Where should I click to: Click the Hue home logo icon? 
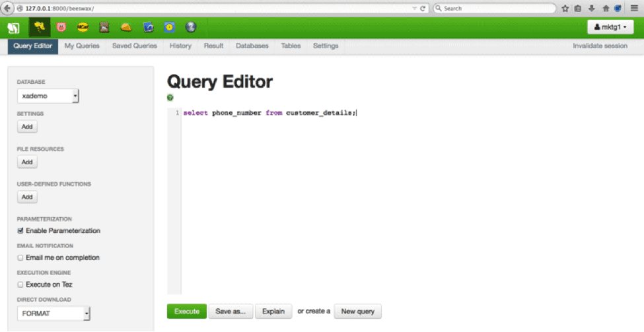(13, 27)
